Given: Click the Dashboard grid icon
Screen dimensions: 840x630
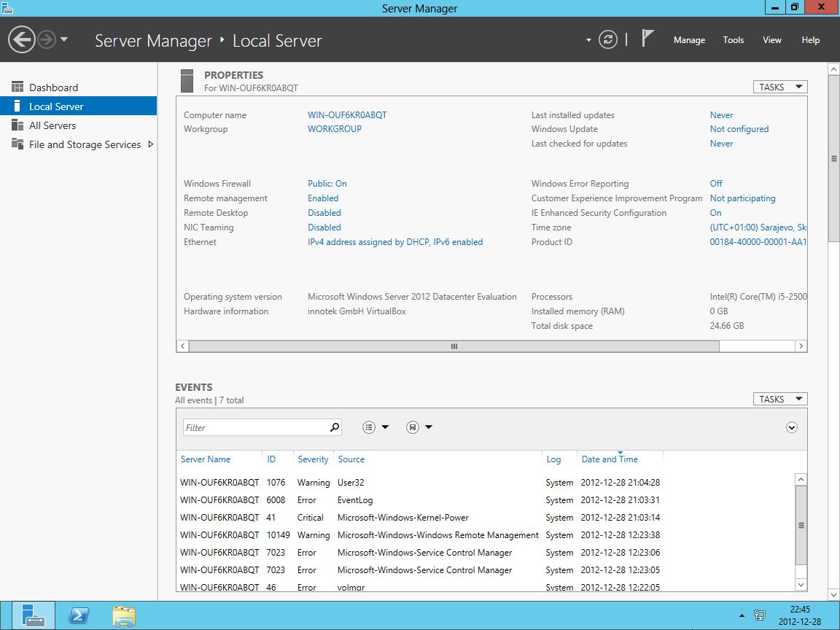Looking at the screenshot, I should pos(17,87).
